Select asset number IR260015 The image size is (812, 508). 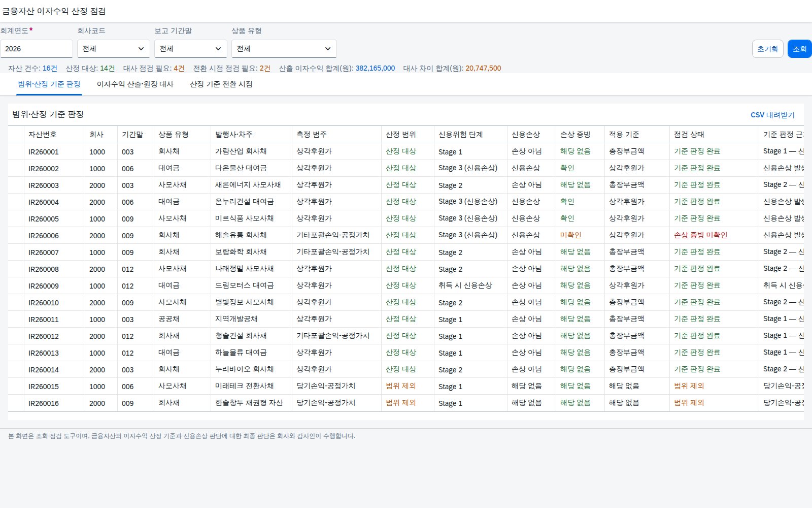(x=44, y=387)
